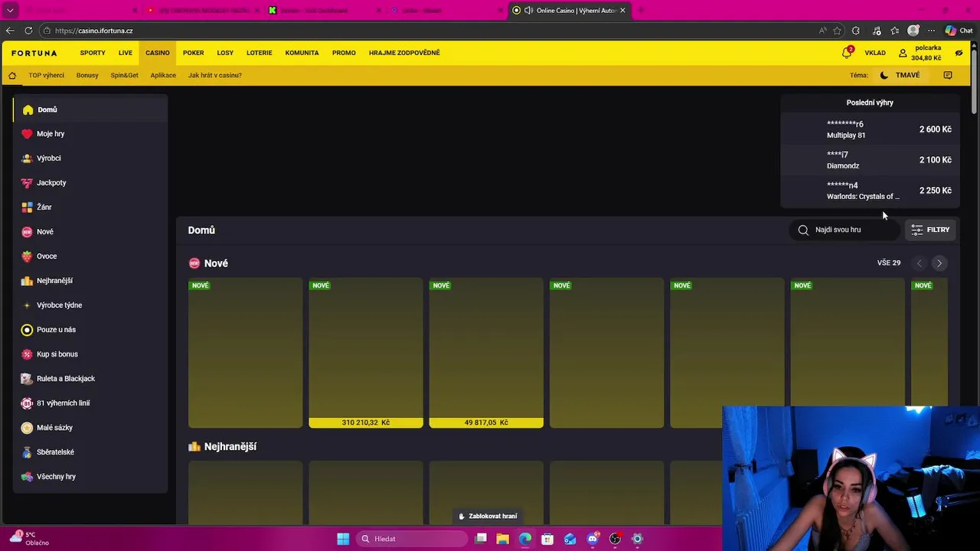Advance the Nové carousel right arrow

[x=939, y=263]
